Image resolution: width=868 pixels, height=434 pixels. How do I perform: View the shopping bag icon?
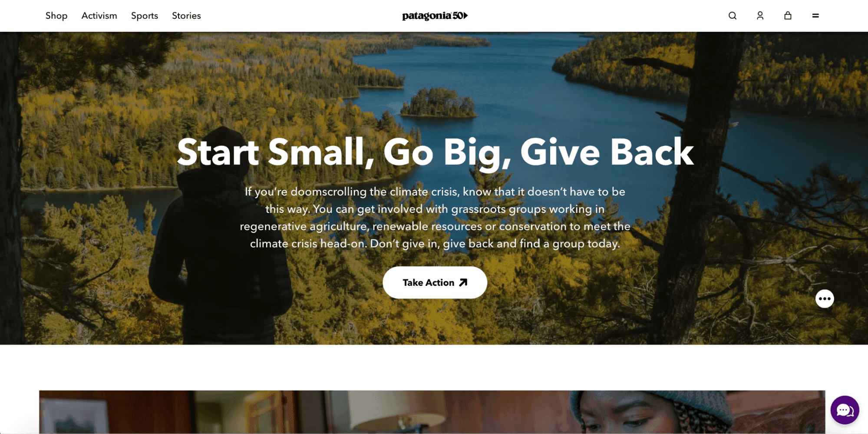tap(788, 16)
